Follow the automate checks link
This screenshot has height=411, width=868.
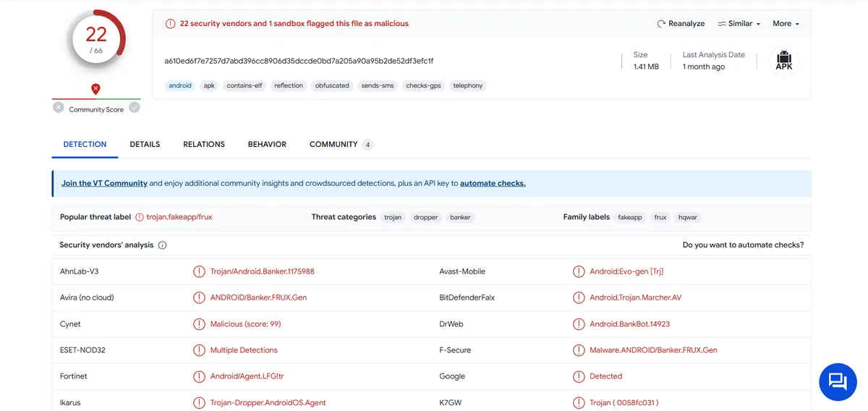click(x=493, y=184)
